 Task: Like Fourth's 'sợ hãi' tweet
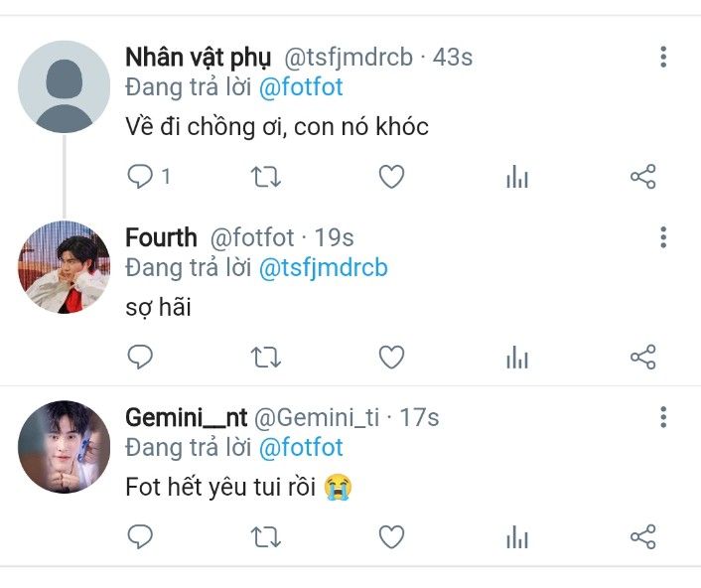(391, 357)
